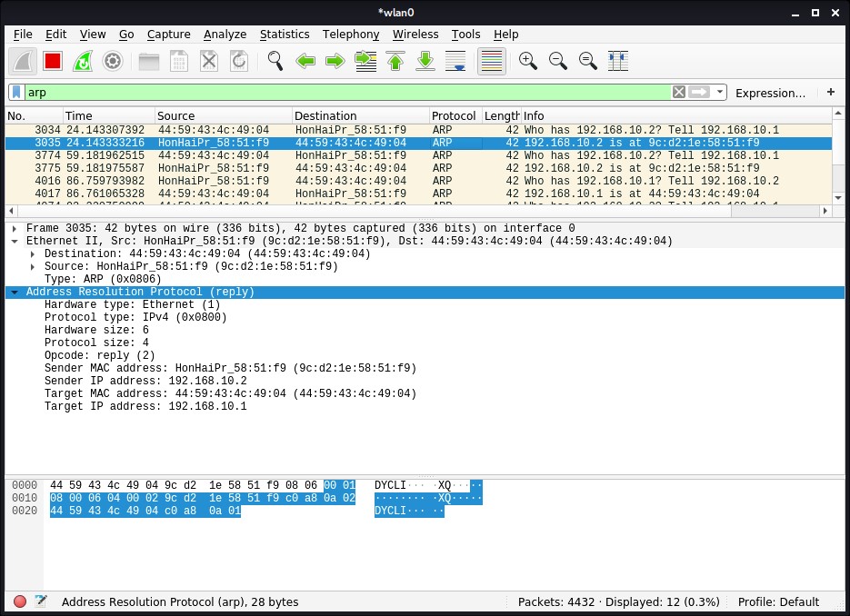Screen dimensions: 850x616
Task: Click packet list scroll right arrow
Action: [x=825, y=210]
